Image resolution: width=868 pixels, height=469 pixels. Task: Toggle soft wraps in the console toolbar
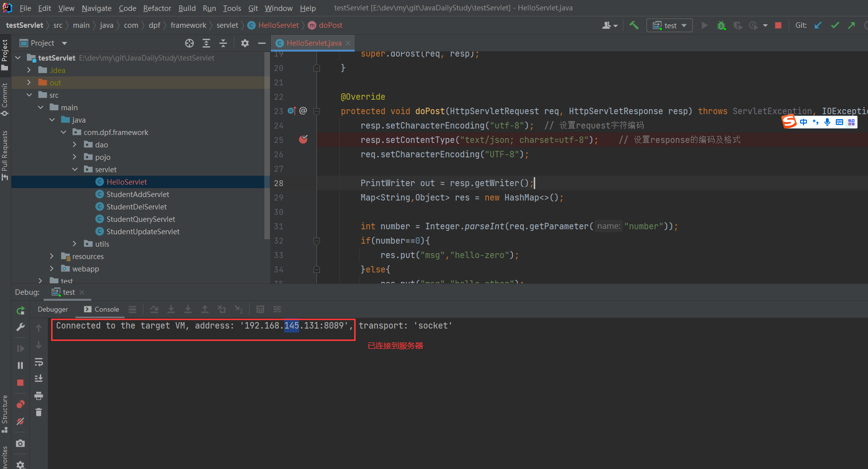point(39,362)
